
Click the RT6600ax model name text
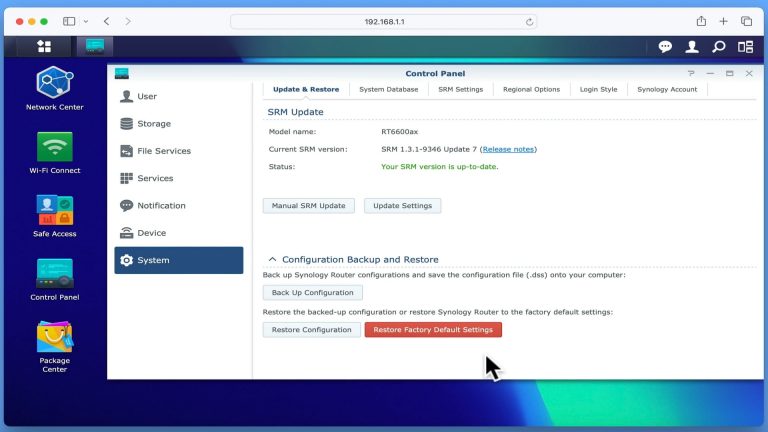[400, 132]
